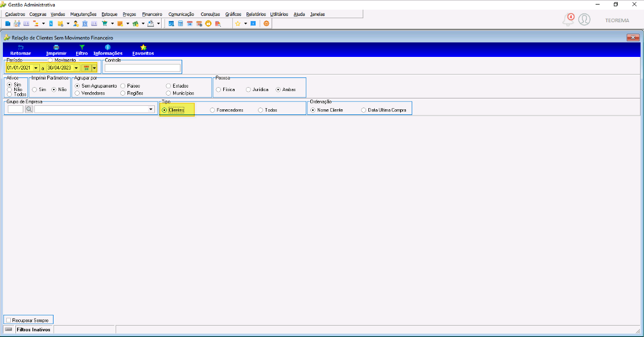644x337 pixels.
Task: Click the calendar 30 icon in main toolbar
Action: (x=190, y=23)
